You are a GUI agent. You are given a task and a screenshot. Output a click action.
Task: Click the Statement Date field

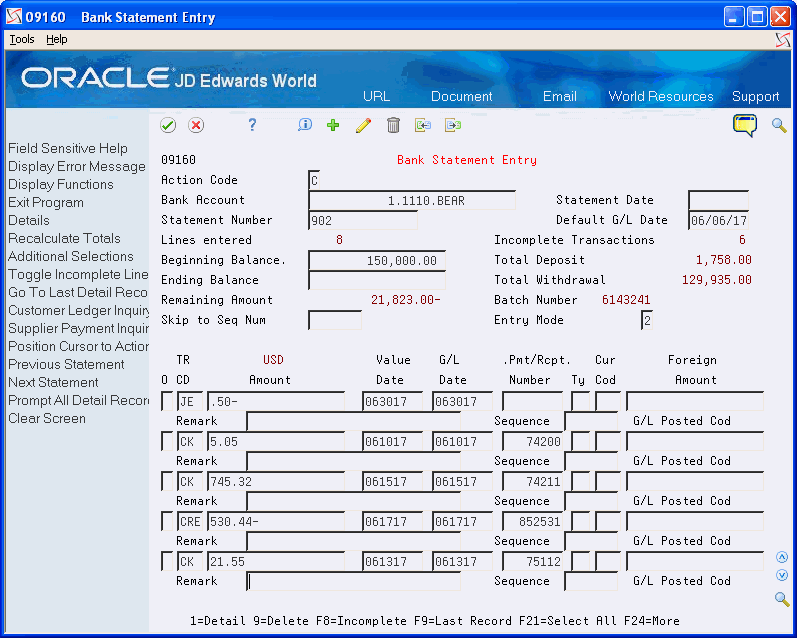click(718, 200)
